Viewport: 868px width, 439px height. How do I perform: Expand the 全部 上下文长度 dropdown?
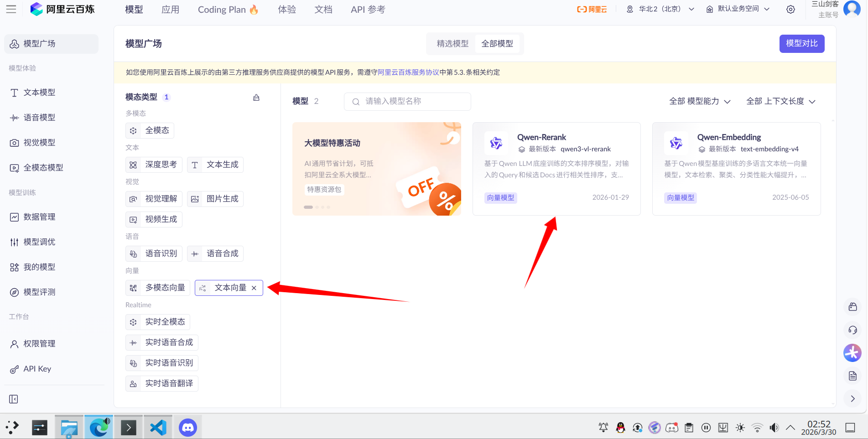coord(780,101)
